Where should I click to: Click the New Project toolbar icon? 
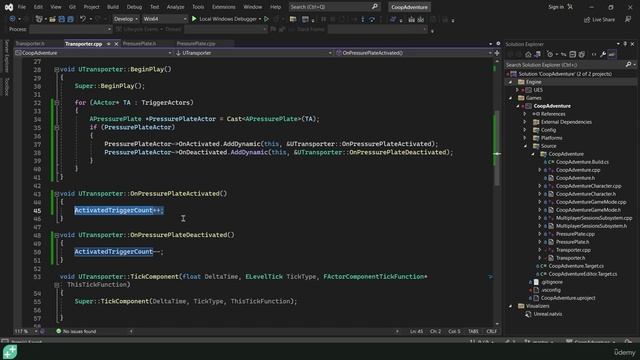[39, 19]
